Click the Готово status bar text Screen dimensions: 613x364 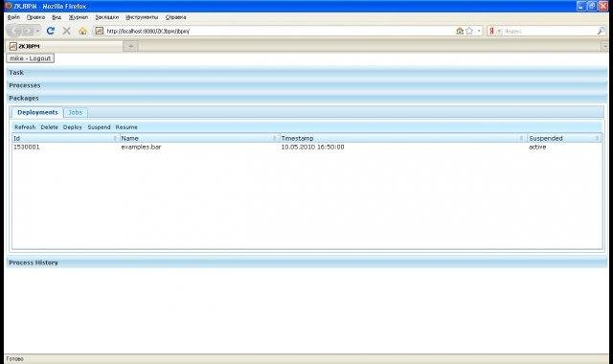[x=15, y=359]
